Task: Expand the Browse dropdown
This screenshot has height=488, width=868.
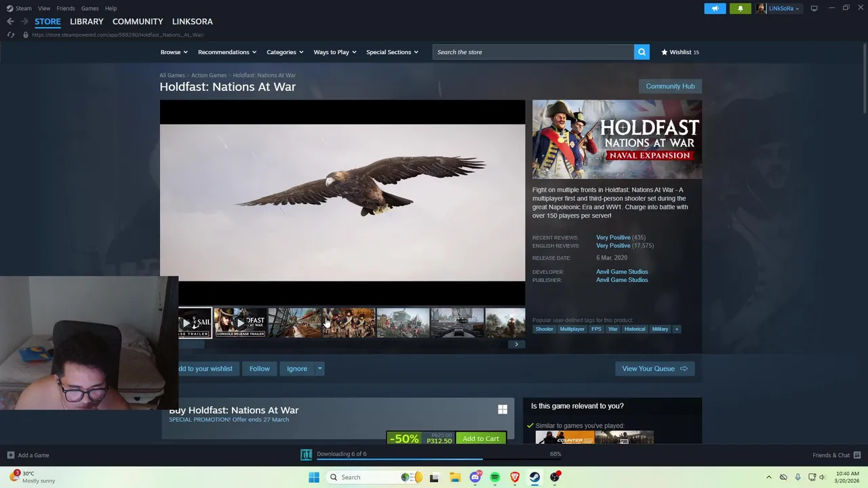Action: tap(174, 52)
